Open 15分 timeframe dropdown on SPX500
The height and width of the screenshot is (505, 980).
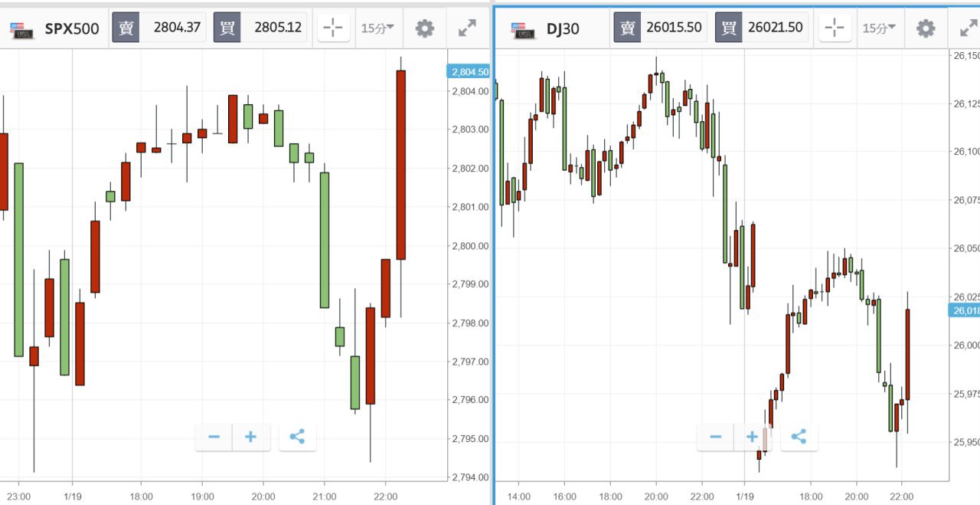click(x=377, y=28)
